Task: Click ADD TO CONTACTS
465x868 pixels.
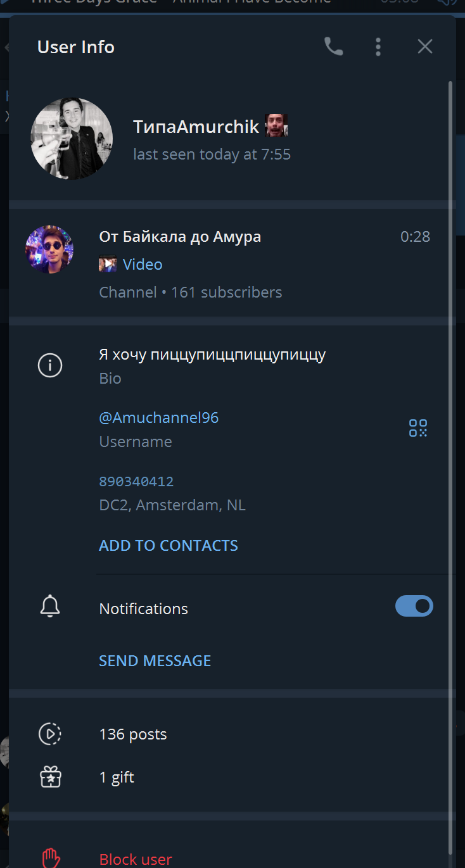Action: (169, 546)
